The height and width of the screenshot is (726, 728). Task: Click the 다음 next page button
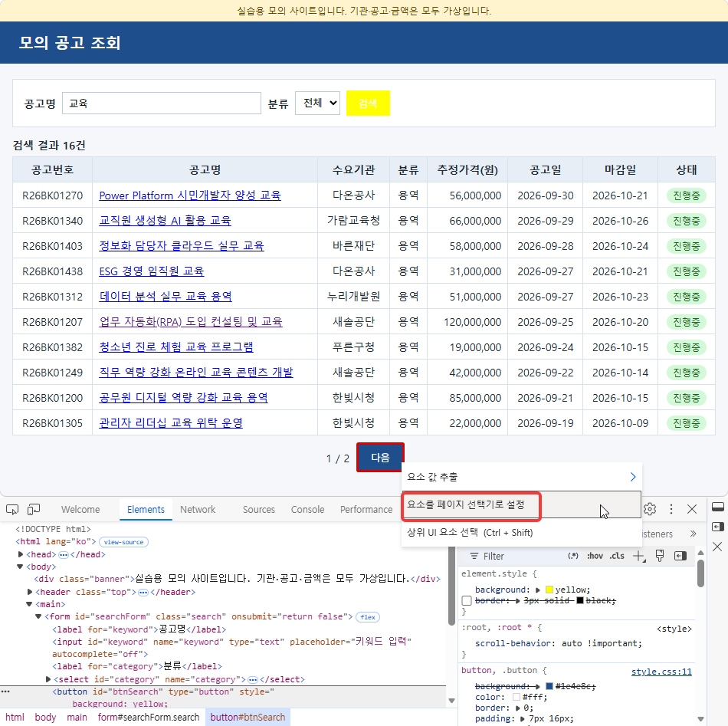pyautogui.click(x=380, y=458)
